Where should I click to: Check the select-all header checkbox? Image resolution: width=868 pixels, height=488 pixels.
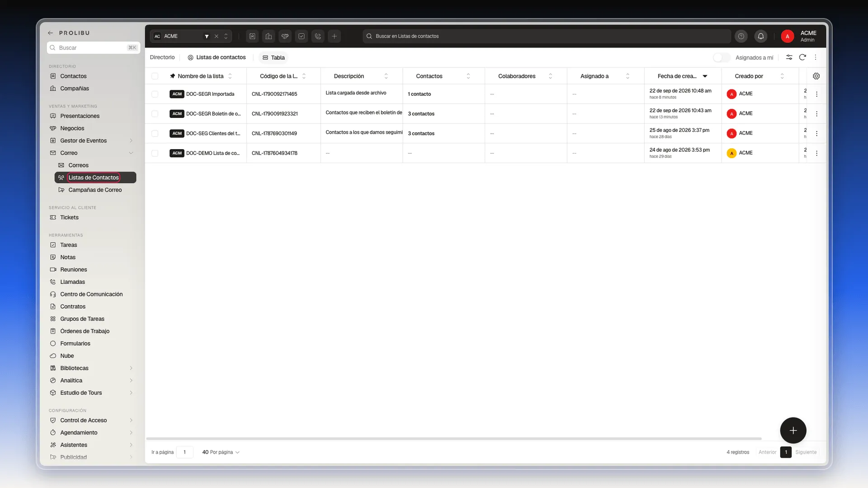pyautogui.click(x=155, y=76)
